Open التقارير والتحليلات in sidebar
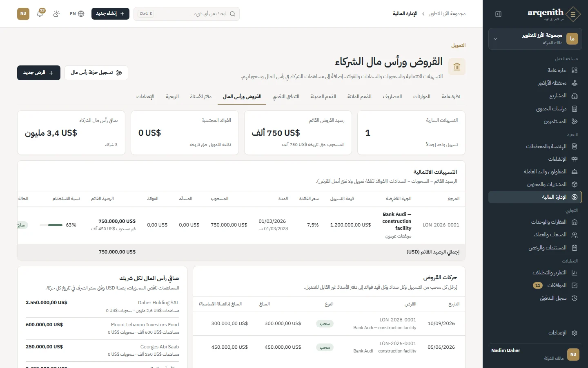Viewport: 588px width, 368px height. pos(535,273)
